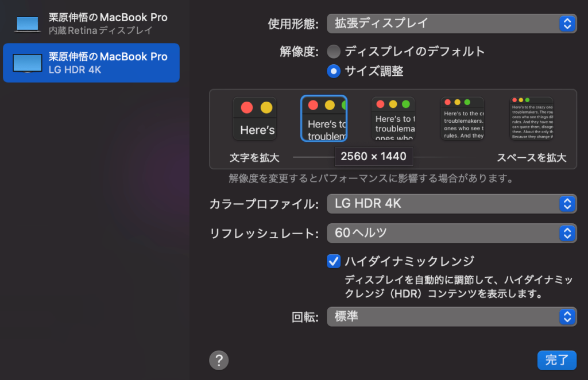Choose the largest-text resolution thumbnail (Here's)
Screen dimensions: 588x380
(x=254, y=118)
